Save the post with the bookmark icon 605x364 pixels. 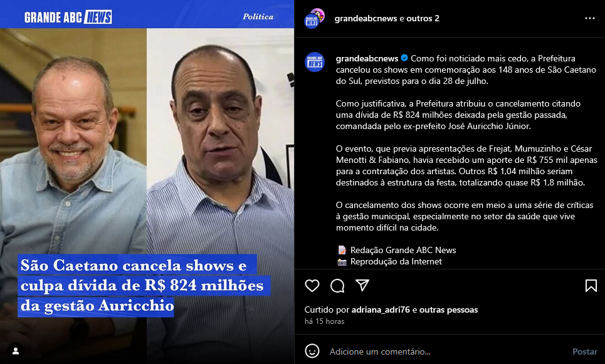(591, 286)
